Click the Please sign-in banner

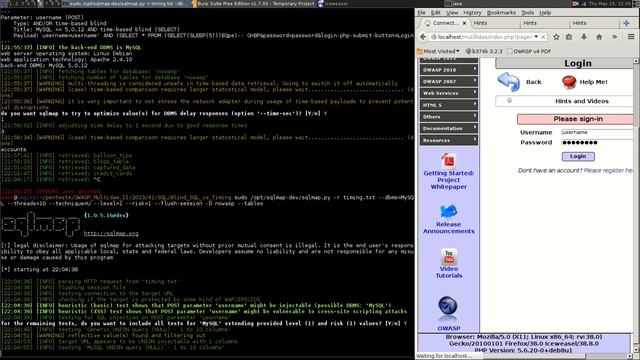(576, 119)
